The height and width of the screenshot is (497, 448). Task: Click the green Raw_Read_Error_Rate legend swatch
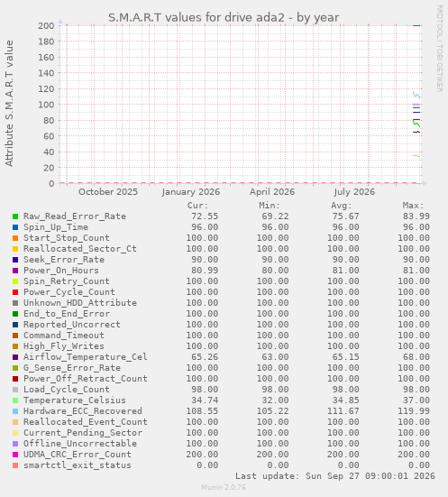coord(15,216)
